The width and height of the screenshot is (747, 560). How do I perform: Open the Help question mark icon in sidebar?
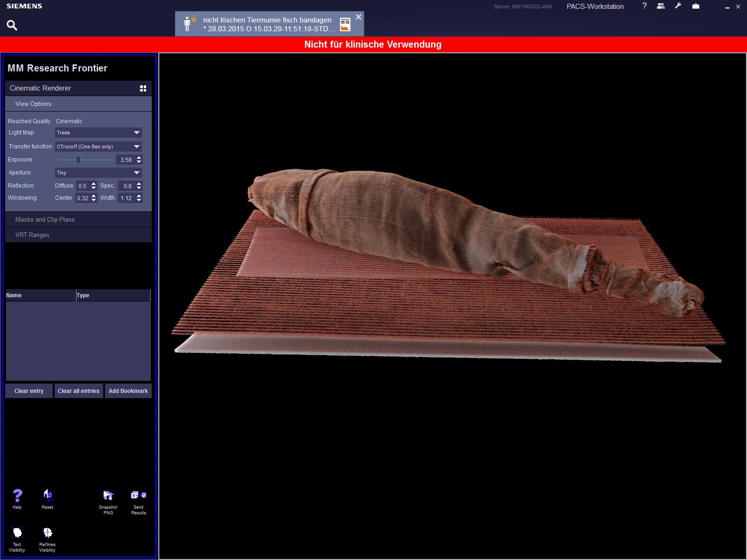[17, 496]
